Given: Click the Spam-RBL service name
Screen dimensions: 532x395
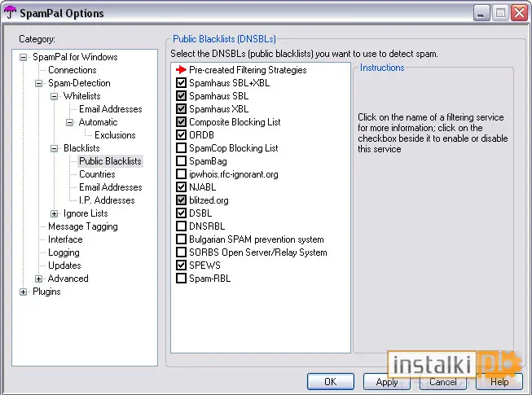Looking at the screenshot, I should pos(209,279).
